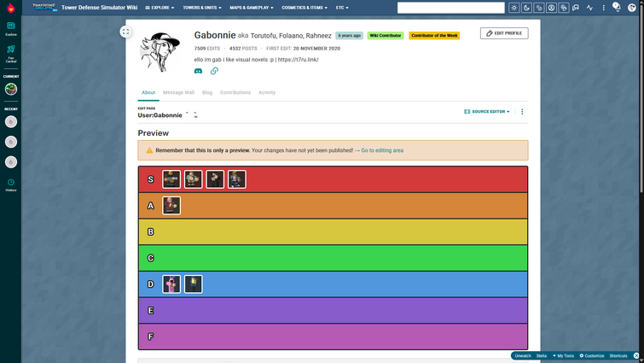The width and height of the screenshot is (644, 363).
Task: Click fourth tower thumbnail in S tier
Action: [237, 179]
